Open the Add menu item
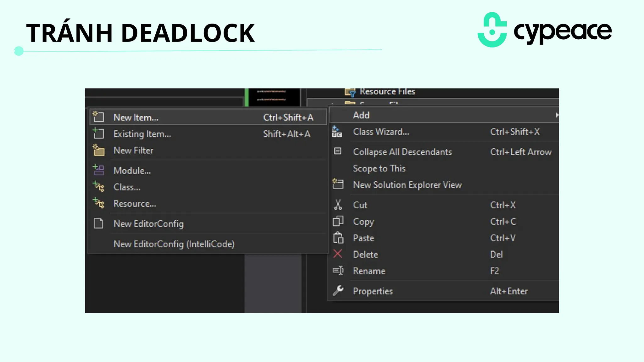Image resolution: width=644 pixels, height=362 pixels. (x=444, y=115)
